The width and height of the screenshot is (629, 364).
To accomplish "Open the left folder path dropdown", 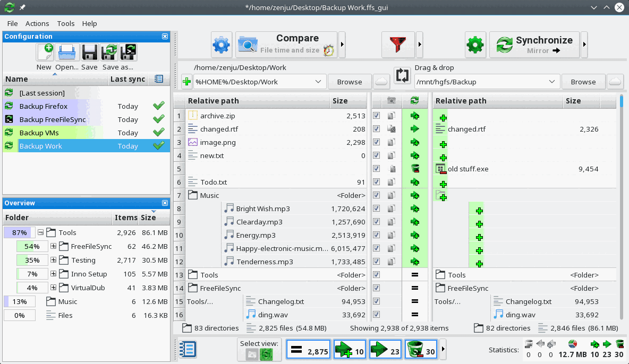I will [x=319, y=81].
